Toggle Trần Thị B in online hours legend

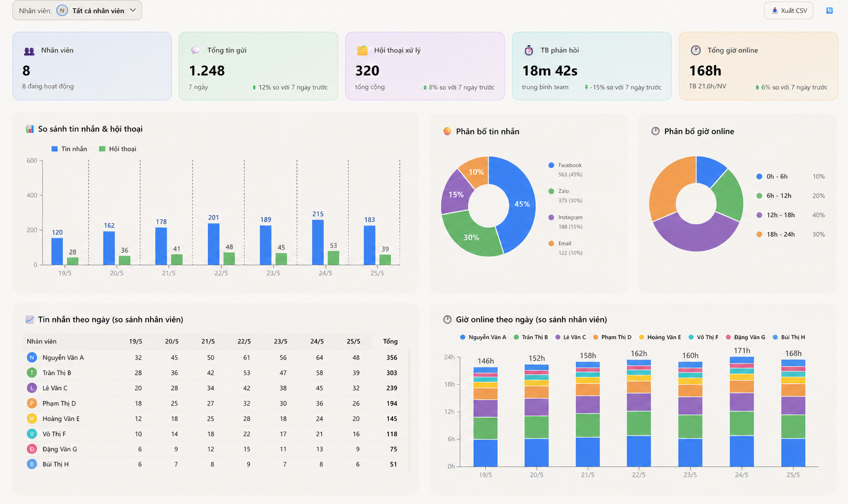pos(531,337)
